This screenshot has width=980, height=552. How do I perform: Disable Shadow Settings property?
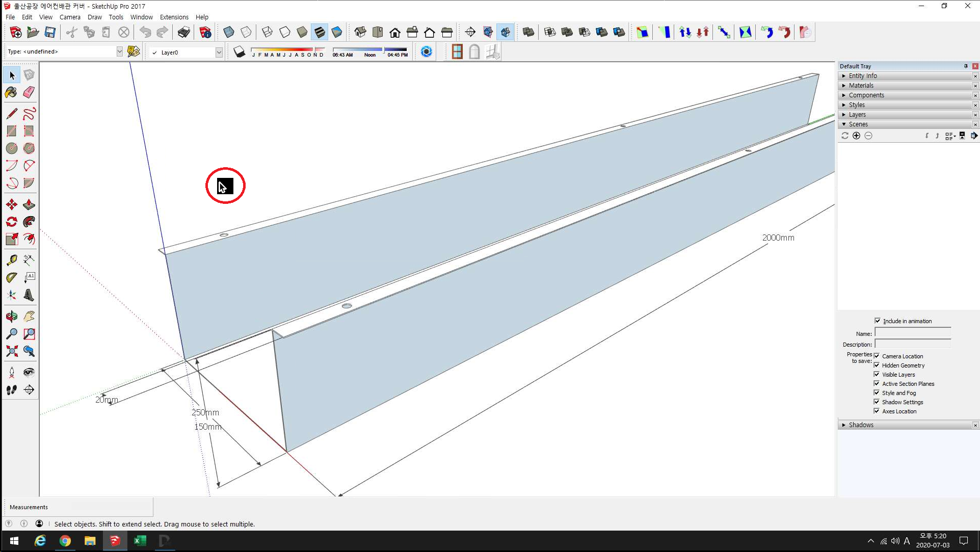pyautogui.click(x=877, y=402)
